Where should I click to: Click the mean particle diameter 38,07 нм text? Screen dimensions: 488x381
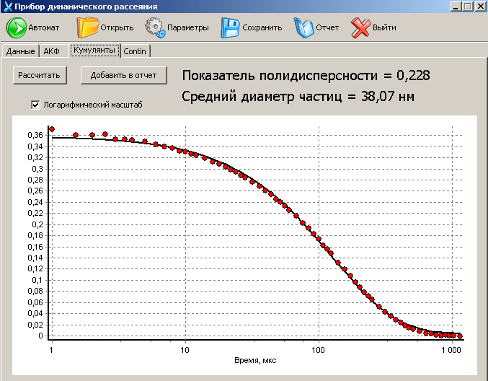[x=388, y=97]
